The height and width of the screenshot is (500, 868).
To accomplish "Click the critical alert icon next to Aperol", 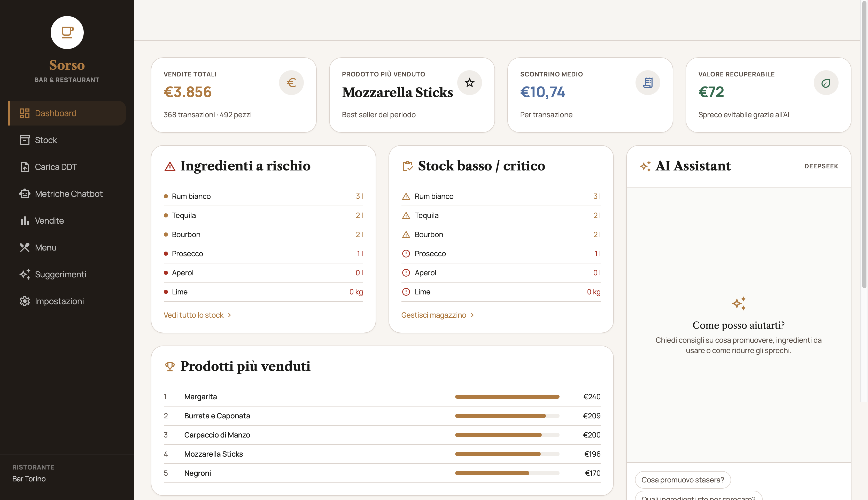I will click(x=406, y=273).
